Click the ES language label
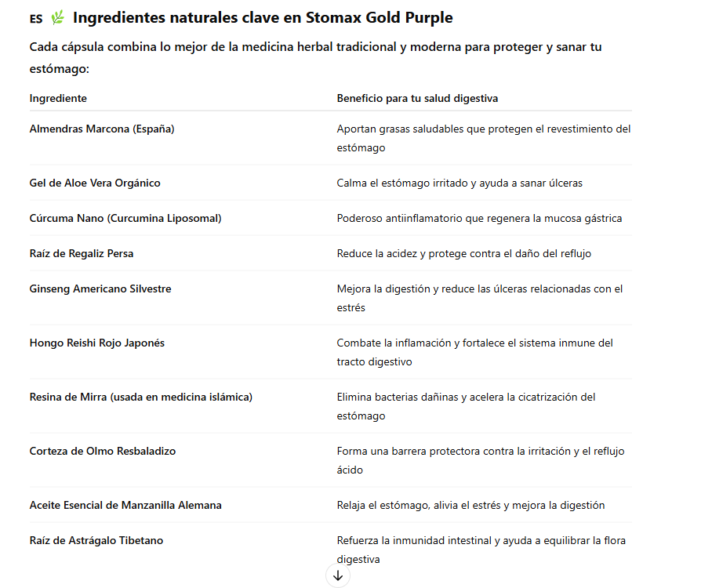The width and height of the screenshot is (712, 588). [36, 19]
